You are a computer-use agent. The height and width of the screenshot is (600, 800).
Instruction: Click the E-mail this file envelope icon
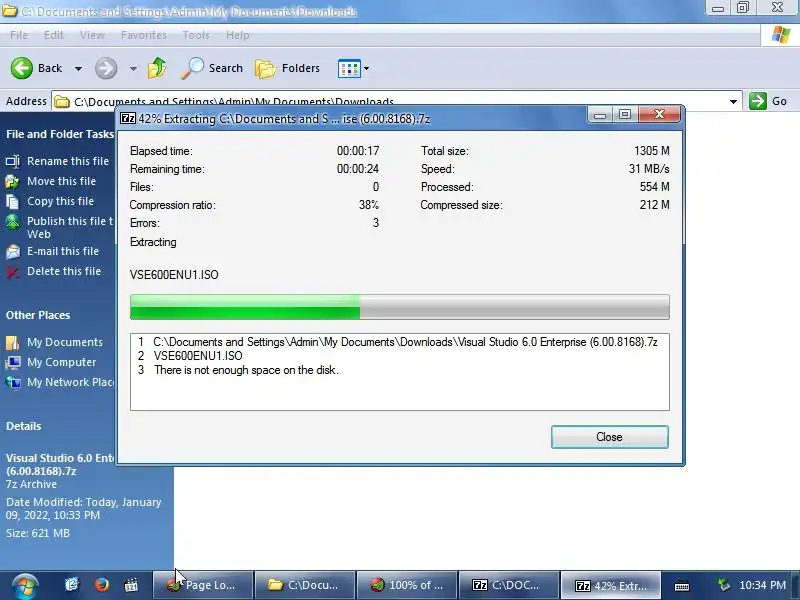(13, 252)
